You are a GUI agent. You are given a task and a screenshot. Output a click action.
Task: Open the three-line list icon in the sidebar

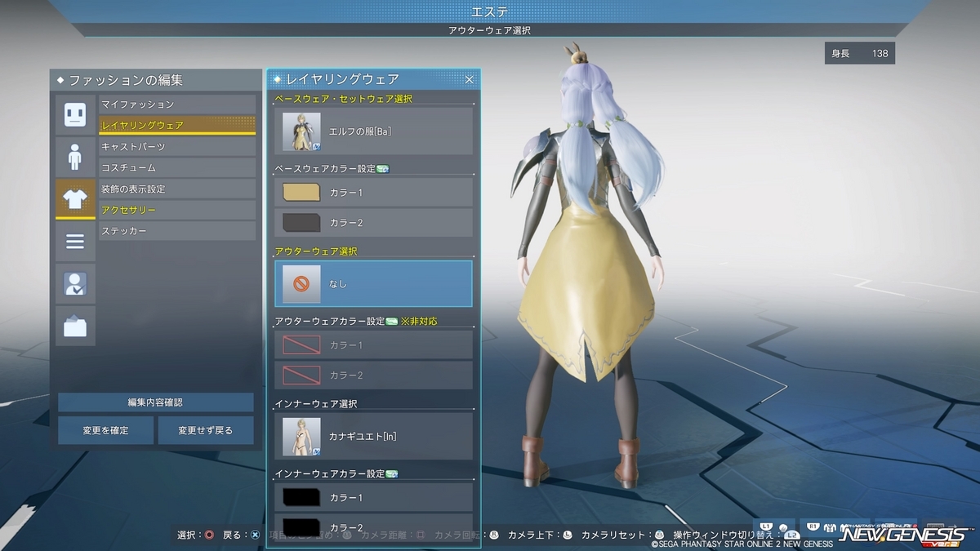click(x=75, y=242)
